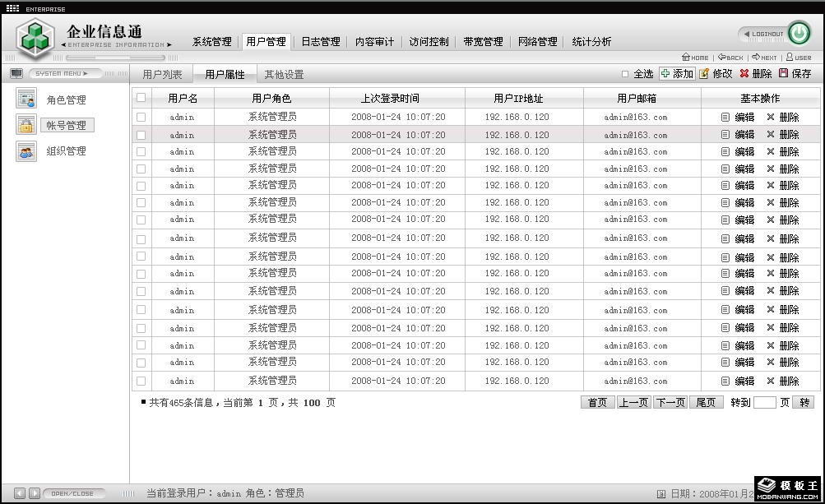The width and height of the screenshot is (825, 504).
Task: Open the 网络管理 menu
Action: 537,42
